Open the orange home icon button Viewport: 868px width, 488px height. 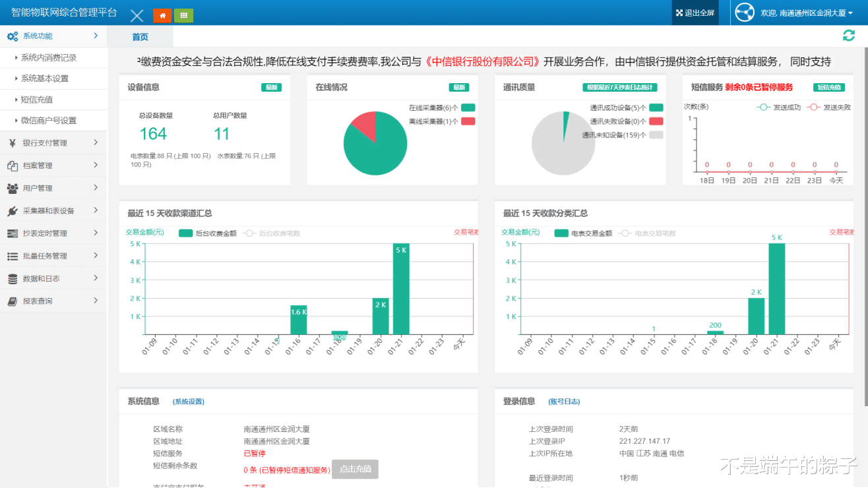coord(162,16)
